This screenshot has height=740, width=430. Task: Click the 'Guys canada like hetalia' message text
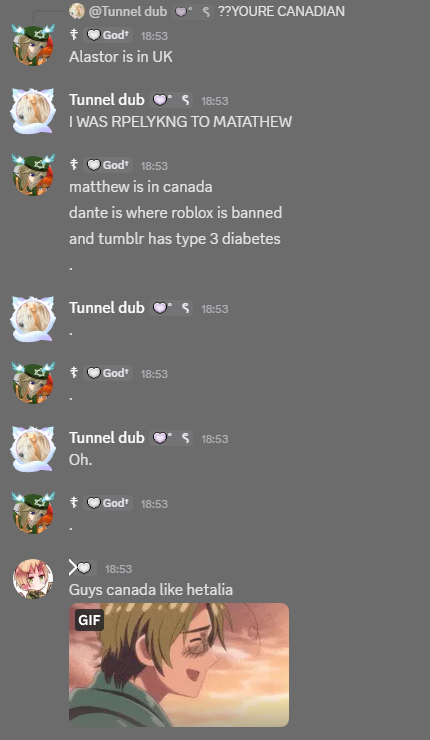[x=151, y=589]
